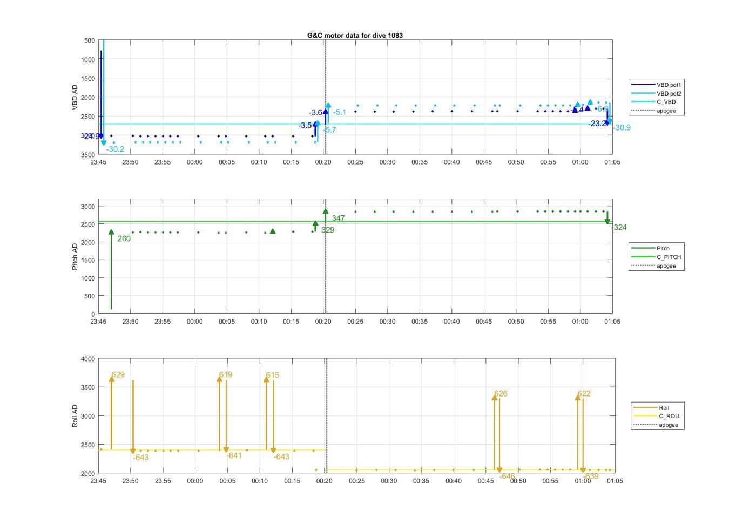Click the '-324' pitch move label
The image size is (756, 532).
point(619,228)
